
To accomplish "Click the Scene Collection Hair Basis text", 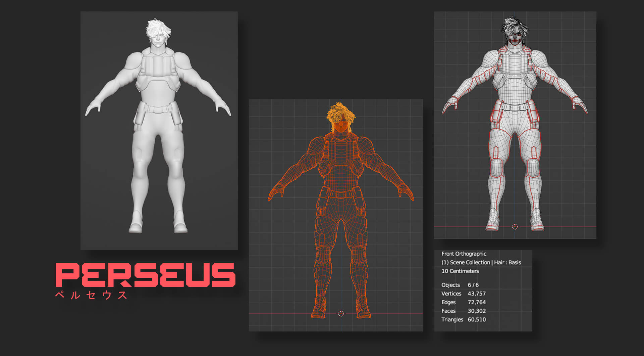I will click(481, 263).
